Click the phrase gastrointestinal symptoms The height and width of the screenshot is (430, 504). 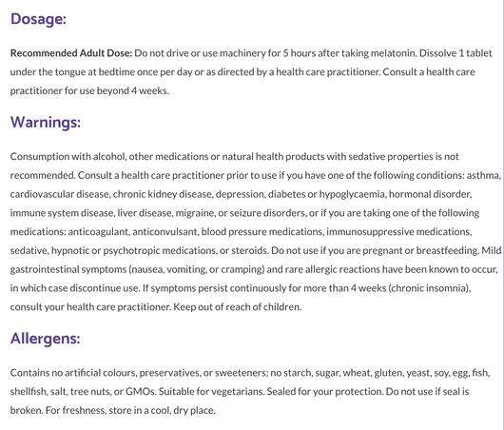pos(68,269)
